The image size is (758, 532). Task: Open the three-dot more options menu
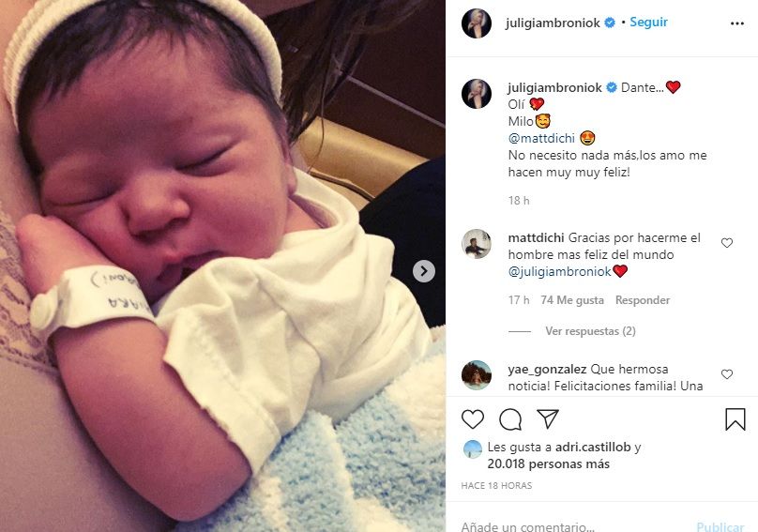(x=736, y=23)
